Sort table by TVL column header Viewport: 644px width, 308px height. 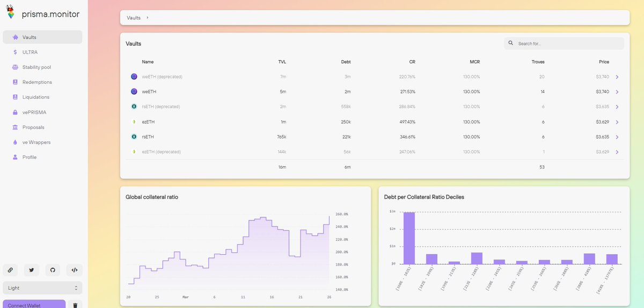point(282,62)
